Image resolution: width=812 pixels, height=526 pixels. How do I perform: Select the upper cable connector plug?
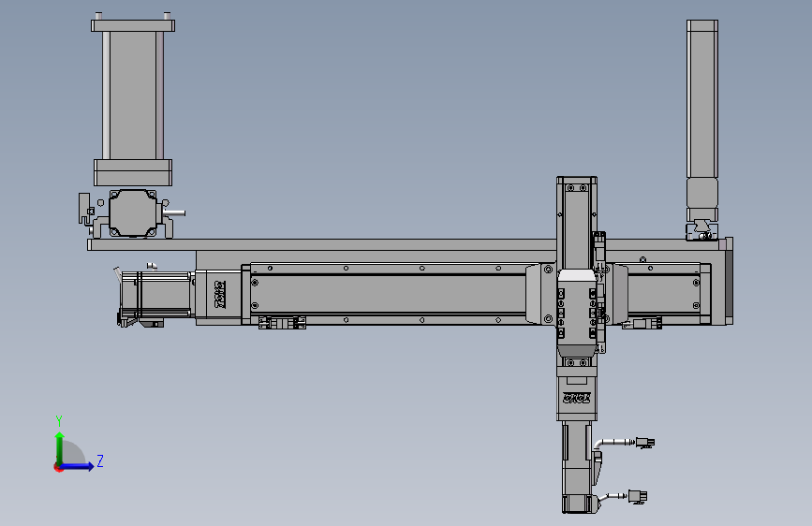645,443
